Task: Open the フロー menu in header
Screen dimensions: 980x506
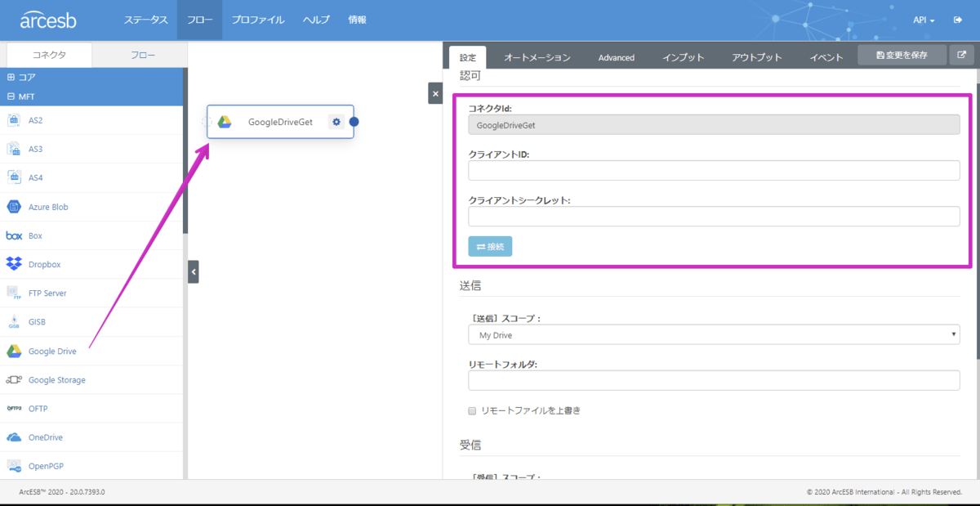Action: pyautogui.click(x=199, y=20)
